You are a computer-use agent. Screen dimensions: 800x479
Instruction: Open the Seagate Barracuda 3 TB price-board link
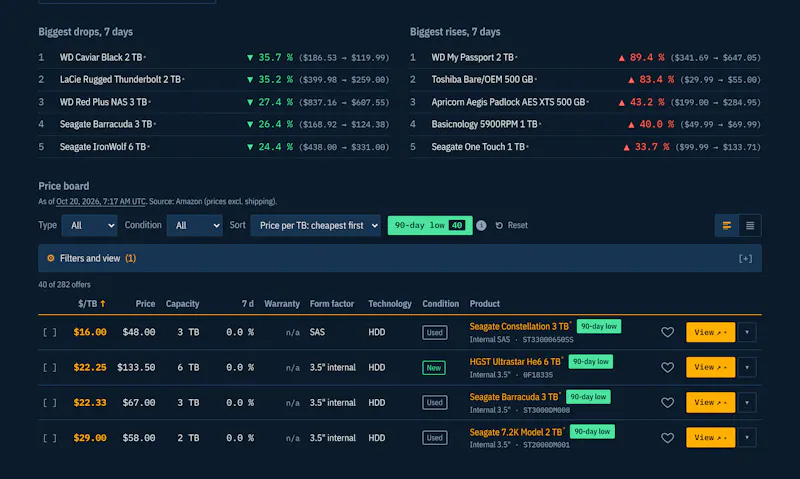coord(514,397)
